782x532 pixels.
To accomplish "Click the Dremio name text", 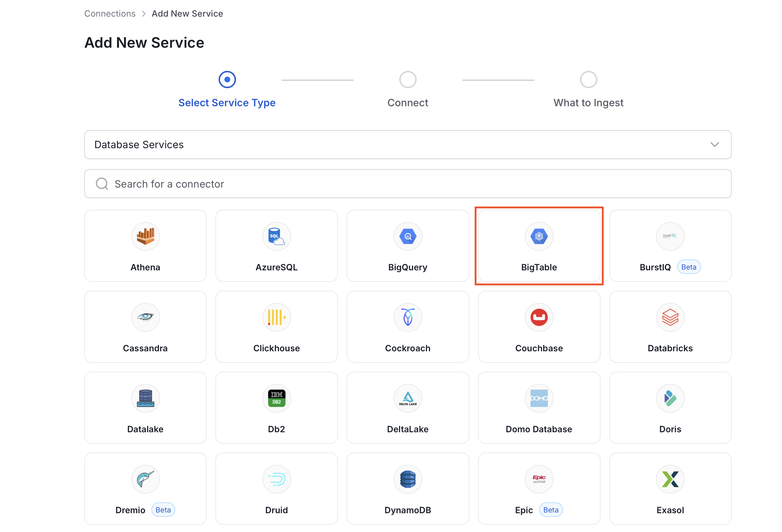I will click(130, 510).
